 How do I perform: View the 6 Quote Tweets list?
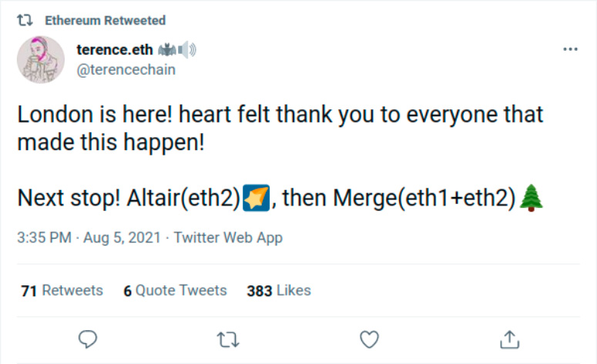coord(175,290)
